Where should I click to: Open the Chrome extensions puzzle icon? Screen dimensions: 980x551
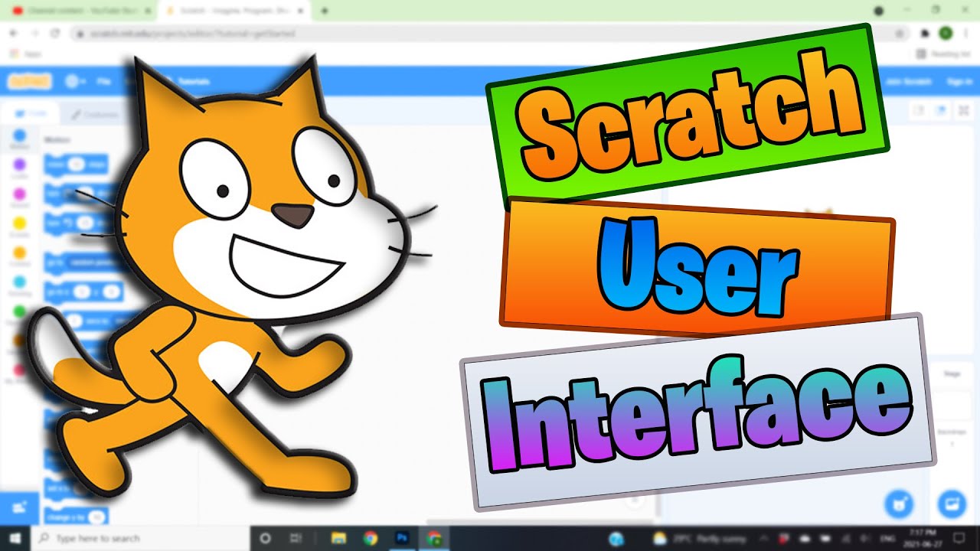(x=926, y=34)
